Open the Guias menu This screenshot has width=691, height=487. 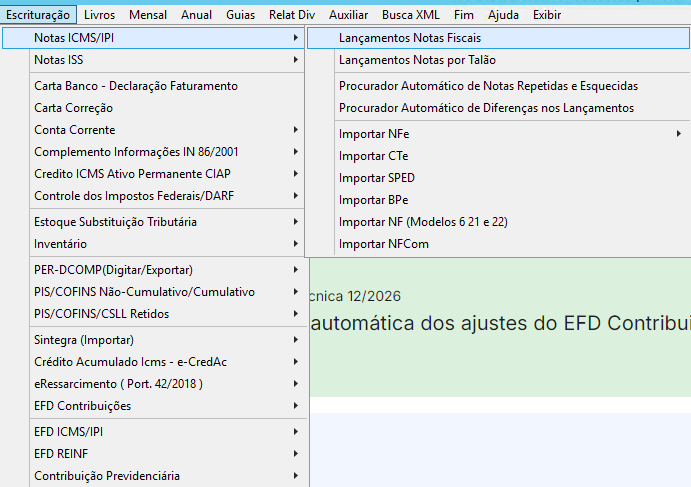pos(241,15)
